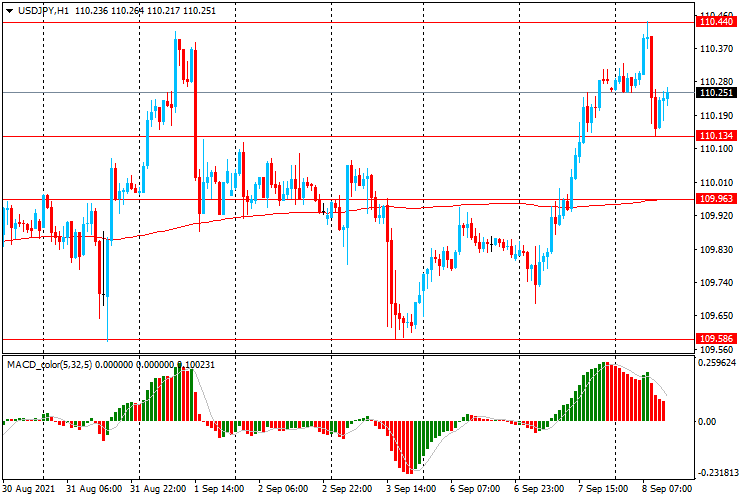Select the 109.586 red price label
Screen dimensions: 740x500
(x=716, y=339)
